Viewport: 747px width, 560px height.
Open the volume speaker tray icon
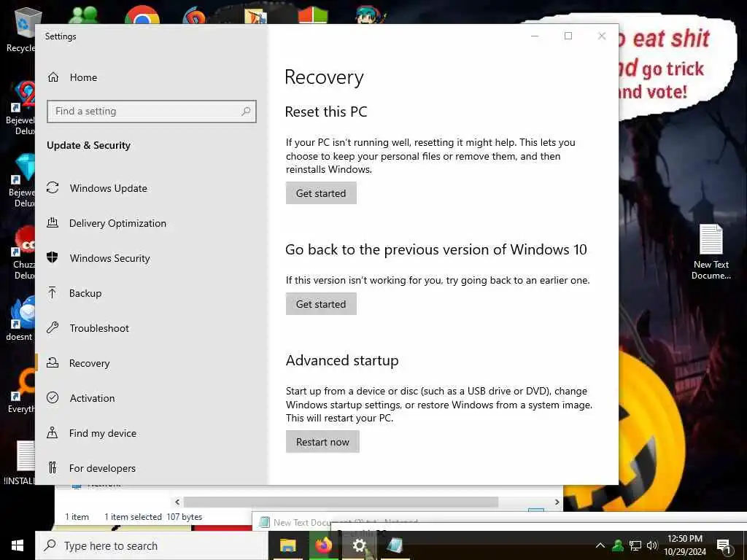[652, 545]
